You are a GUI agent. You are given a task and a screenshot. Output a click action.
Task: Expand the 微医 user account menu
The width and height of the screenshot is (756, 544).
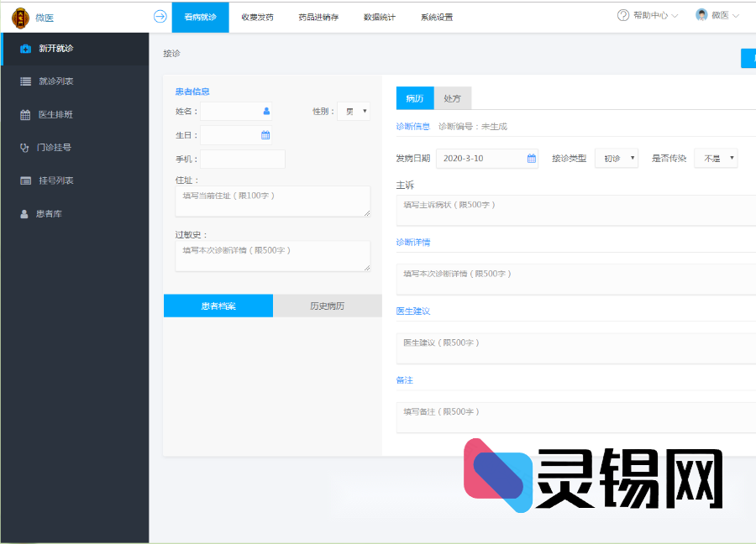717,15
